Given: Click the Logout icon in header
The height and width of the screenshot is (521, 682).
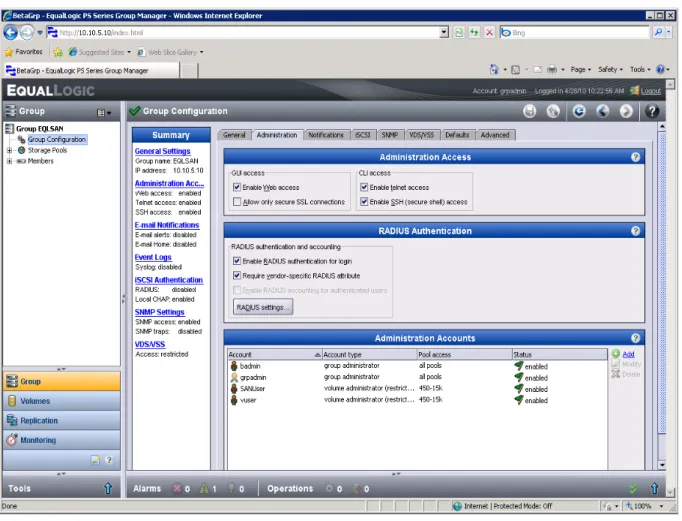Looking at the screenshot, I should pyautogui.click(x=635, y=90).
